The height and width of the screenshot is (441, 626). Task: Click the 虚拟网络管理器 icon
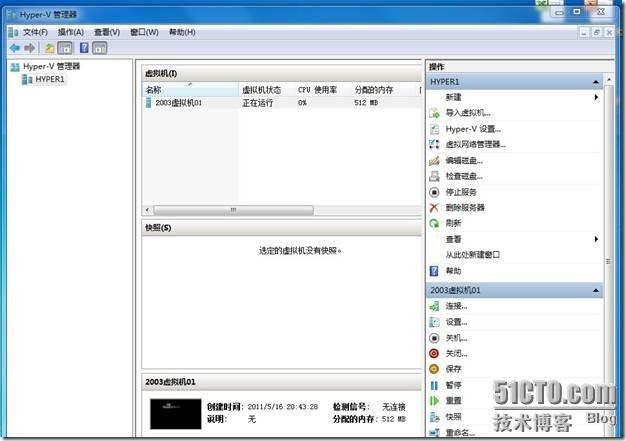434,144
